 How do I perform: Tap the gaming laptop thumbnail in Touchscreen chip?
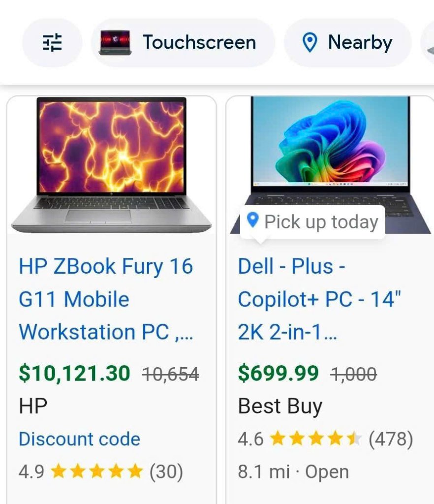115,42
